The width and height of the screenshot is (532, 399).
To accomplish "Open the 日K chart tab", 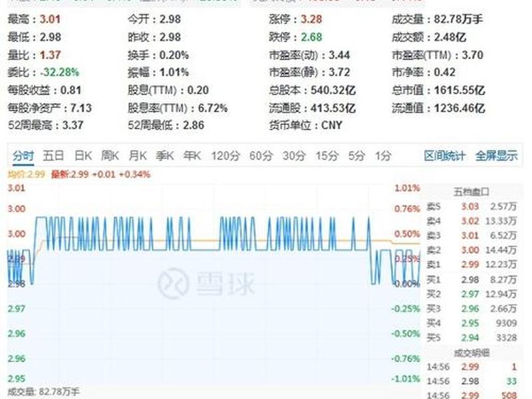I will pos(83,156).
